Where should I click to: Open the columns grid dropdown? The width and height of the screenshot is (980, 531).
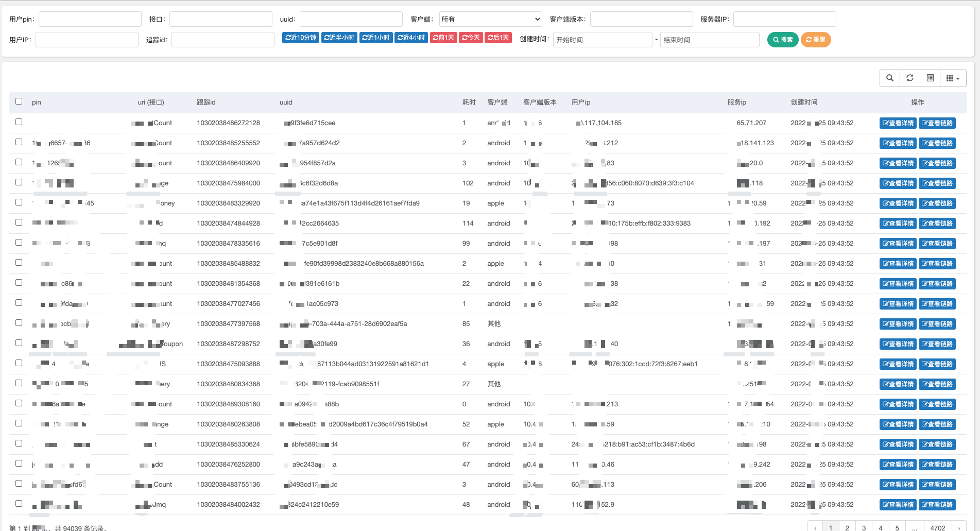click(953, 78)
